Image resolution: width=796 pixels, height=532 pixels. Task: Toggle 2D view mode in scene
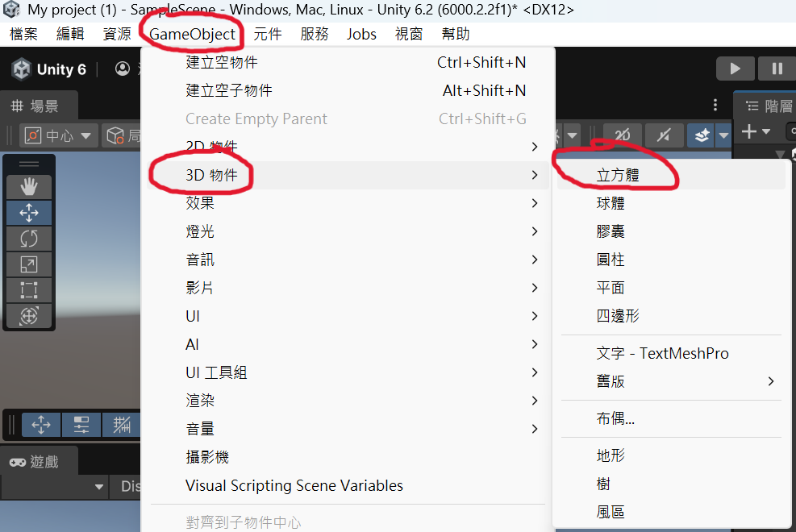click(623, 135)
